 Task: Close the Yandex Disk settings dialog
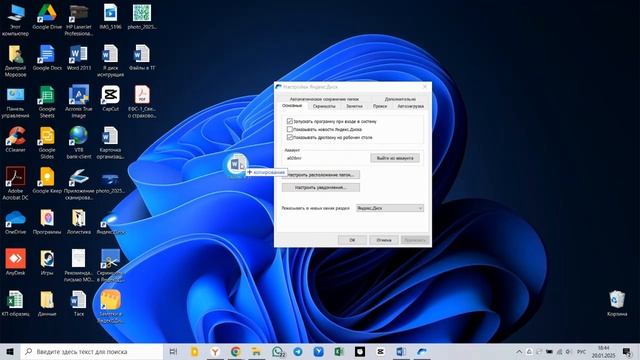[424, 87]
